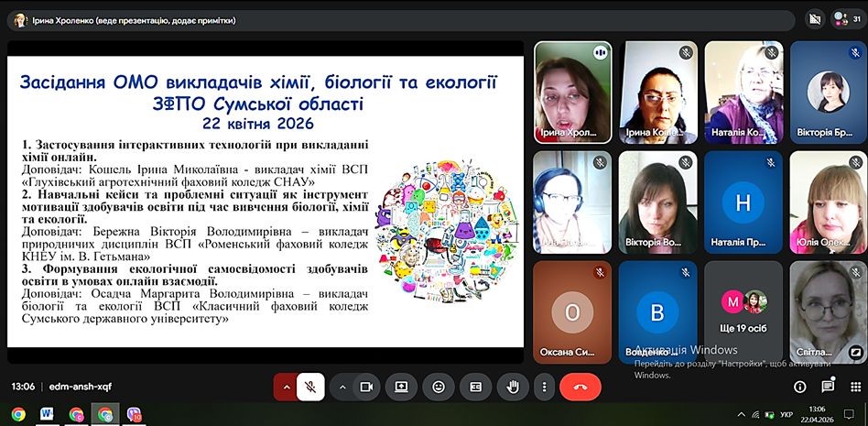Select the 'Ще 19 осіб' participants tile
The width and height of the screenshot is (868, 426).
click(743, 311)
